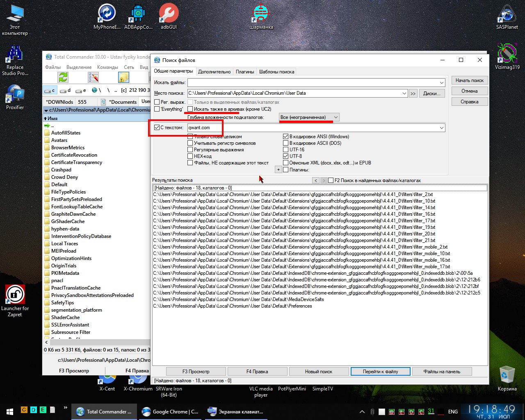The image size is (525, 420).
Task: Open the 'Место поиска' path dropdown
Action: point(404,94)
